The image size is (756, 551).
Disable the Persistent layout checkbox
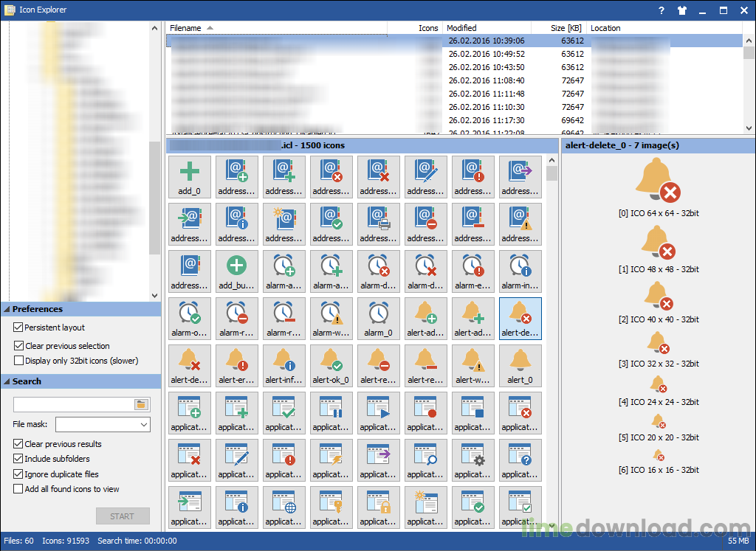click(18, 328)
